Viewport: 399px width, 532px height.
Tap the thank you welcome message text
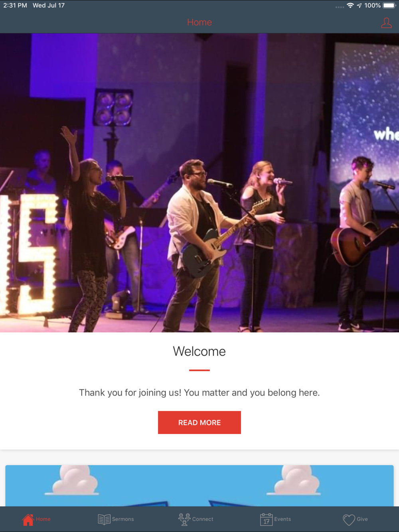[199, 393]
